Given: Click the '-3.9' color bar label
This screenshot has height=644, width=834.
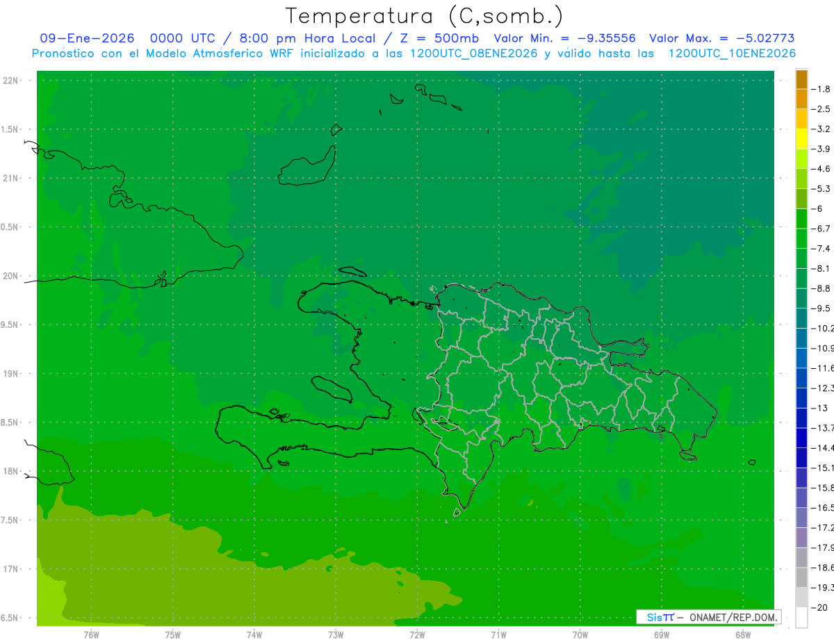Looking at the screenshot, I should tap(822, 149).
